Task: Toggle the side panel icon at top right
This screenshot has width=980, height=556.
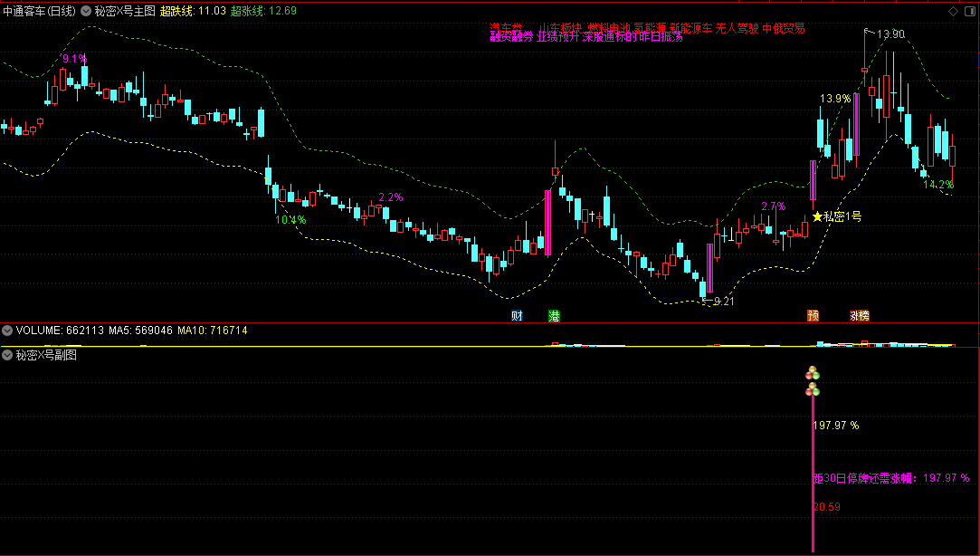Action: pyautogui.click(x=971, y=11)
